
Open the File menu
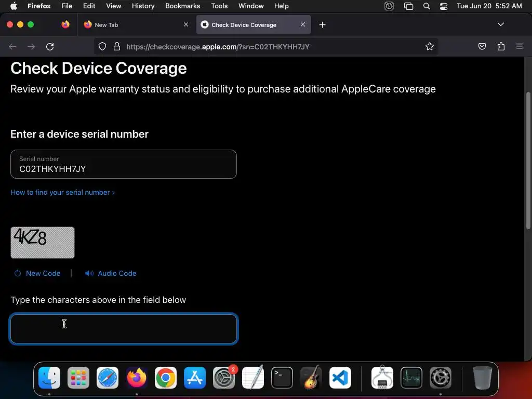point(67,6)
